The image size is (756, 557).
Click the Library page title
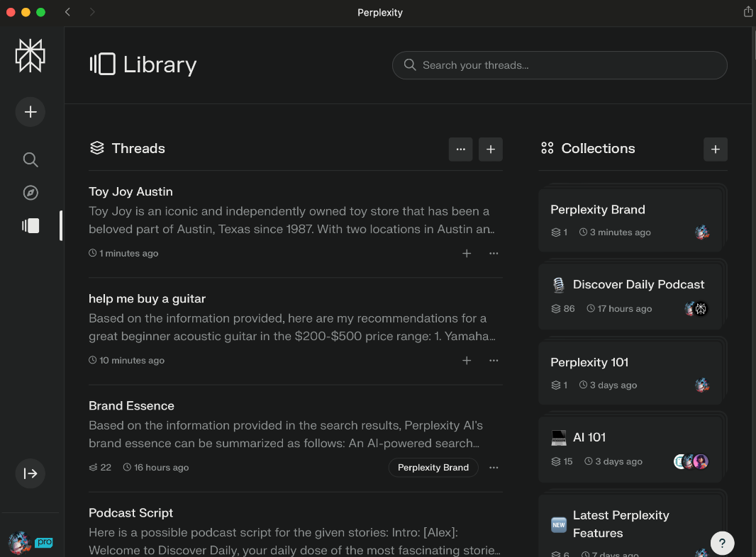160,64
